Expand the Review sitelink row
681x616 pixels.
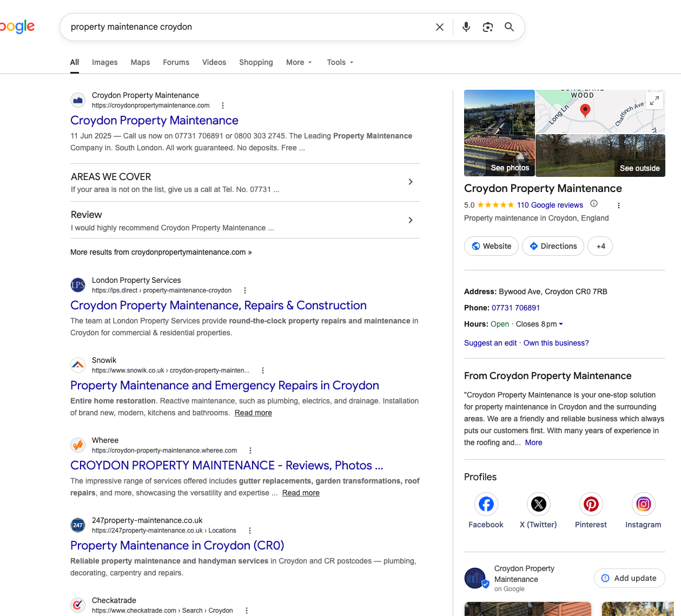[x=245, y=221]
